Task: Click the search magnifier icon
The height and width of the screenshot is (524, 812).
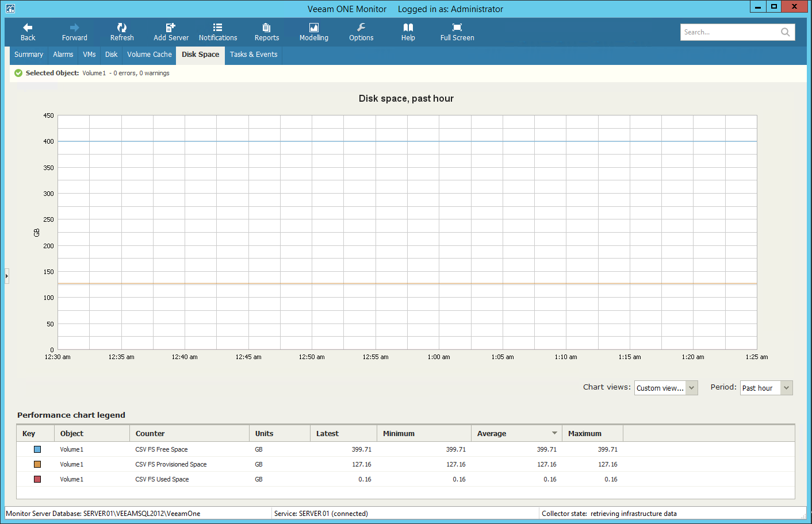Action: click(785, 32)
